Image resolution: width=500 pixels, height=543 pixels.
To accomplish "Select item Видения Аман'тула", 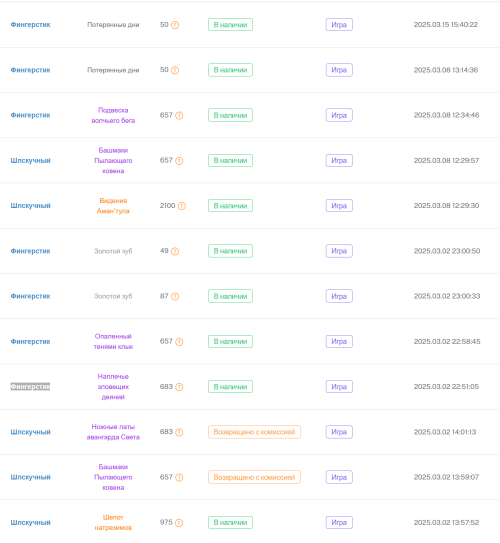I will tap(113, 206).
